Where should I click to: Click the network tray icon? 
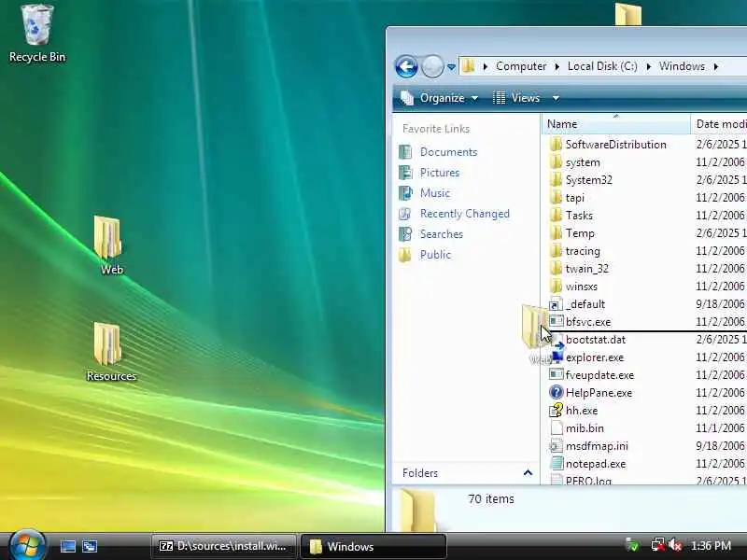pyautogui.click(x=658, y=545)
